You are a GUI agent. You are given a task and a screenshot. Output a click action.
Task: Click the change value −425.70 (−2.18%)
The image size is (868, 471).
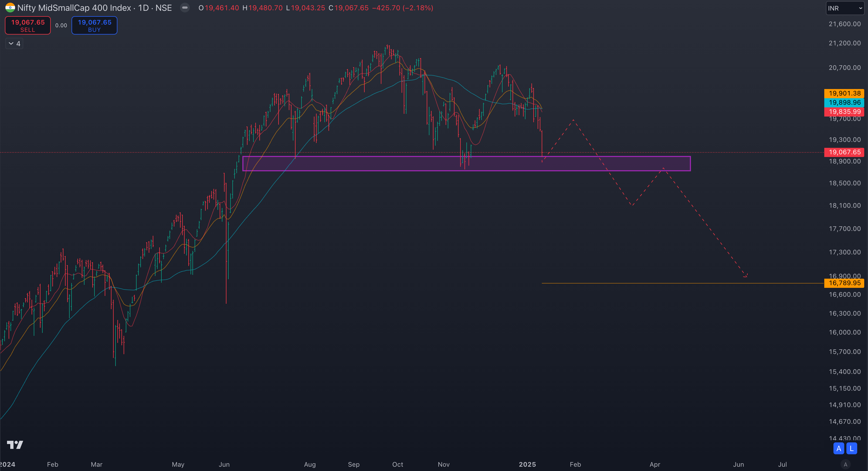(403, 8)
